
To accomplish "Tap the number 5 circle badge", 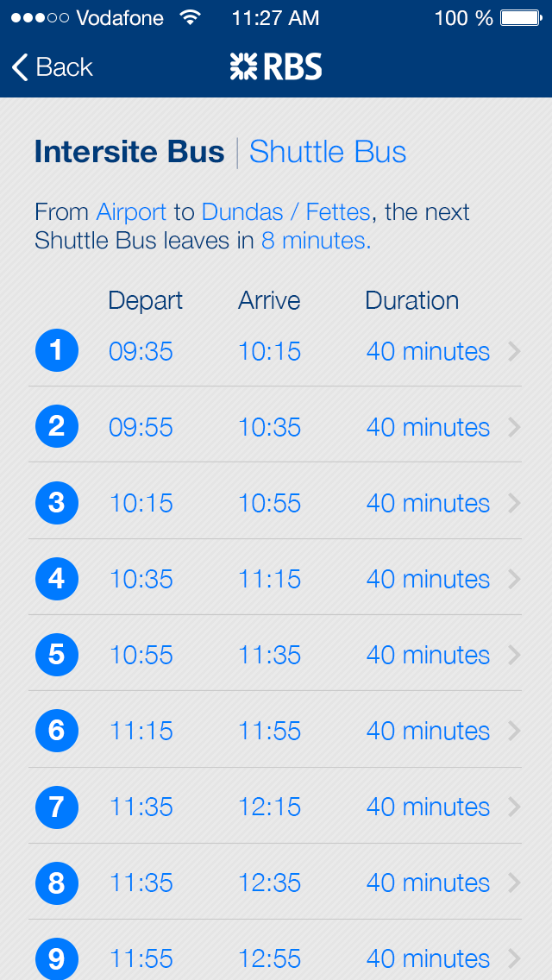I will (57, 655).
